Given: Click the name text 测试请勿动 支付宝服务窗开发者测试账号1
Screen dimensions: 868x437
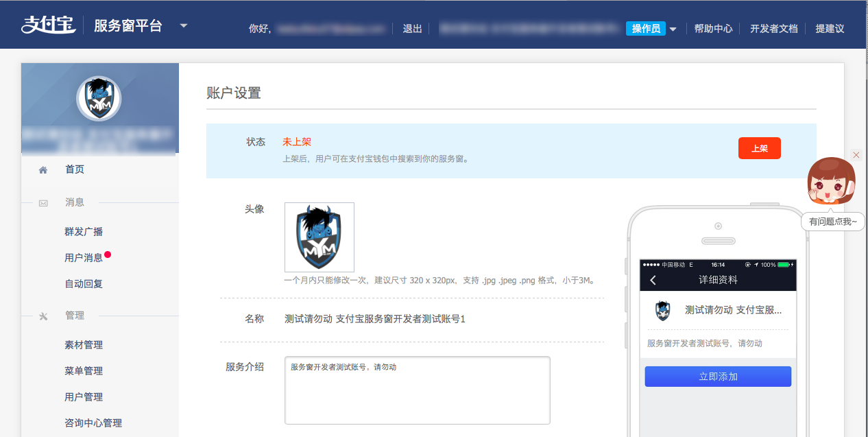Looking at the screenshot, I should tap(375, 319).
